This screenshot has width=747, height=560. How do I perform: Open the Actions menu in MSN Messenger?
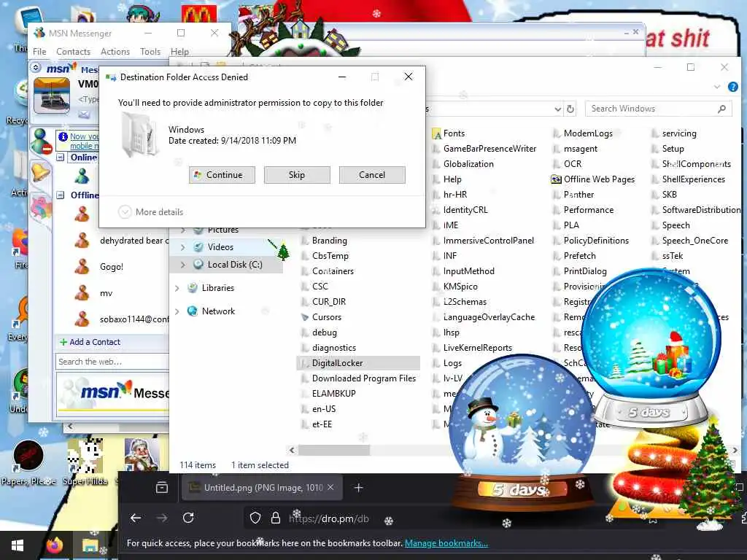(x=115, y=52)
